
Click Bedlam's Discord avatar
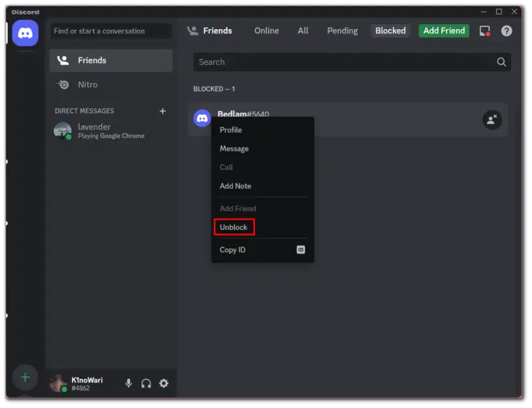click(203, 118)
